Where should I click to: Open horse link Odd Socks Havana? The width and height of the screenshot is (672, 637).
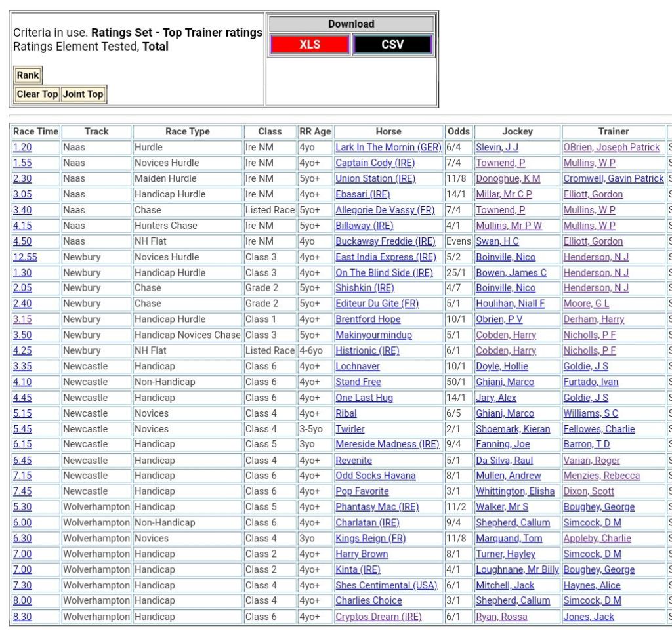click(x=375, y=476)
